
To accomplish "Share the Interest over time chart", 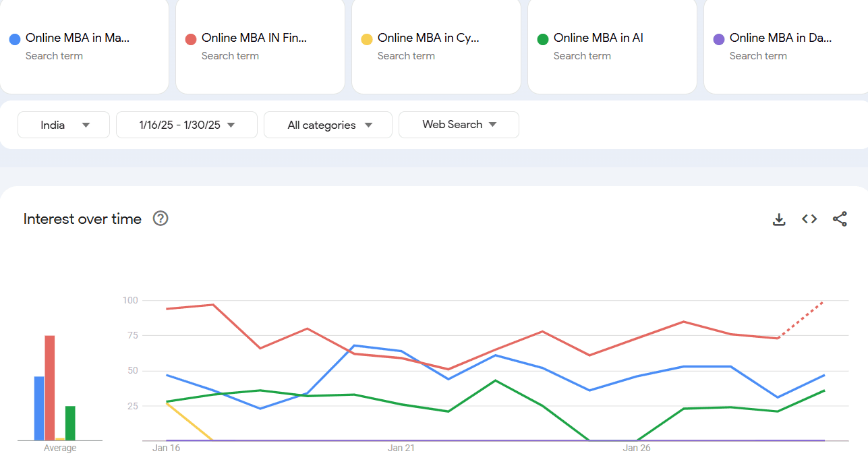I will point(840,219).
